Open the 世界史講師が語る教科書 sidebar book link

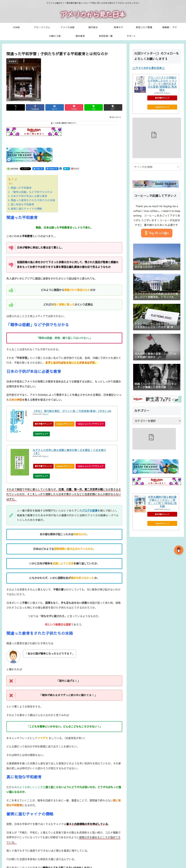click(162, 502)
